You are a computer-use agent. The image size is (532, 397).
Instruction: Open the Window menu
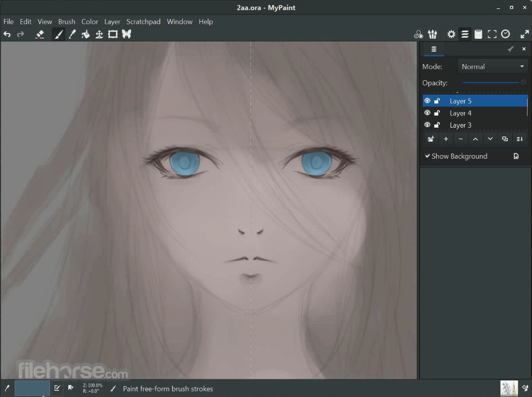click(180, 22)
